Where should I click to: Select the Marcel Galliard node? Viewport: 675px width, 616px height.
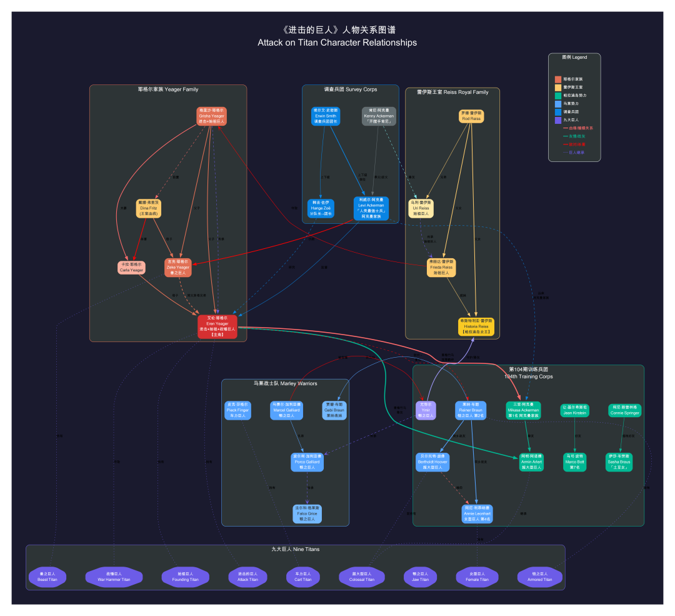[286, 410]
